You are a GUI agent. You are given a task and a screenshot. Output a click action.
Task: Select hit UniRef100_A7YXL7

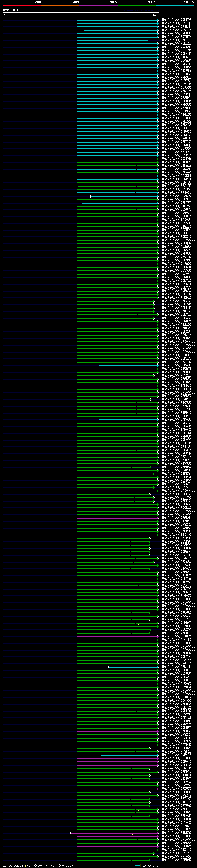tap(177, 375)
